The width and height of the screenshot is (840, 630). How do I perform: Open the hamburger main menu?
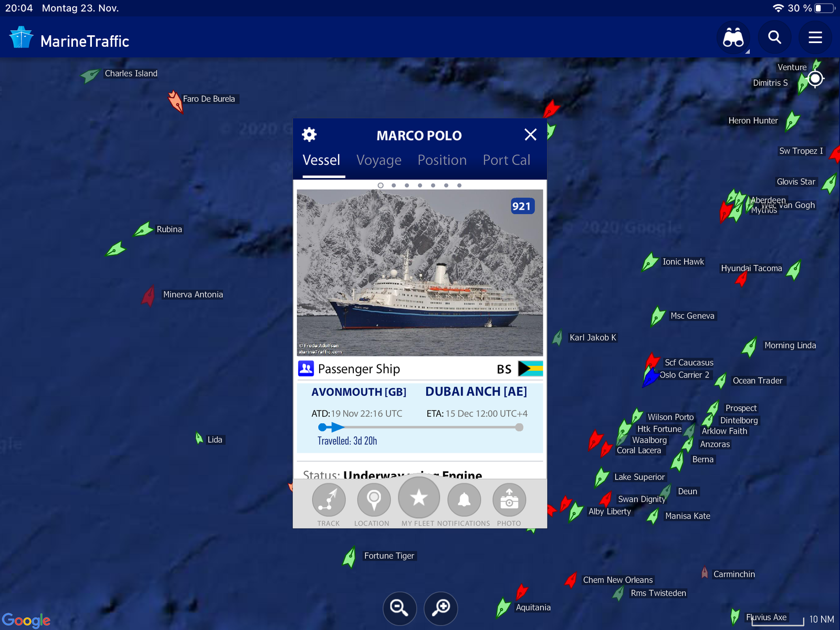[815, 37]
